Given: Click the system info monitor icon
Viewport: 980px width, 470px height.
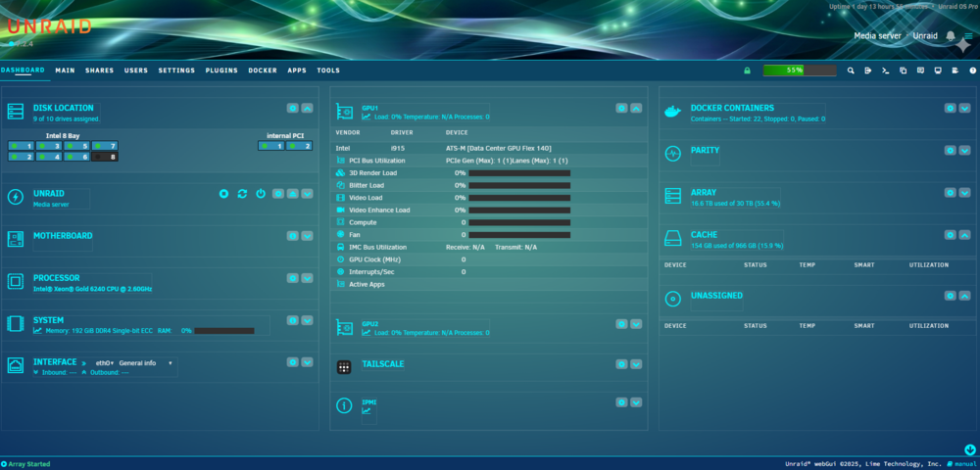Looking at the screenshot, I should (938, 70).
